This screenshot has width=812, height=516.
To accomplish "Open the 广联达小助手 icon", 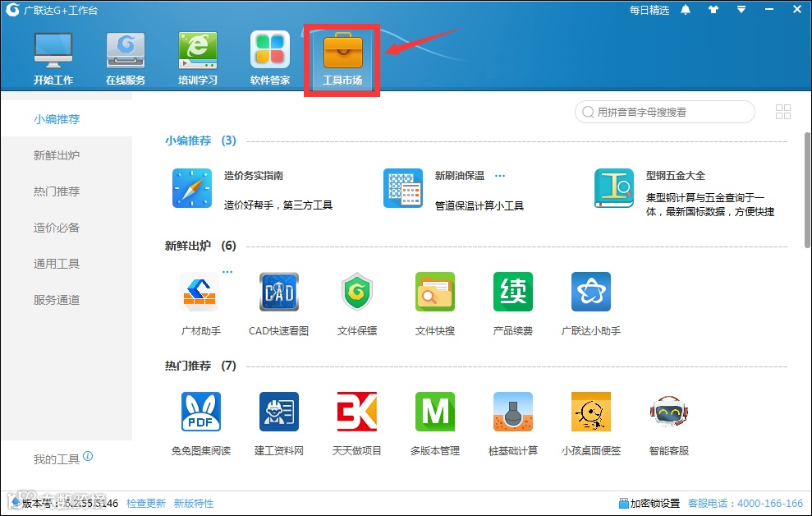I will pyautogui.click(x=591, y=292).
